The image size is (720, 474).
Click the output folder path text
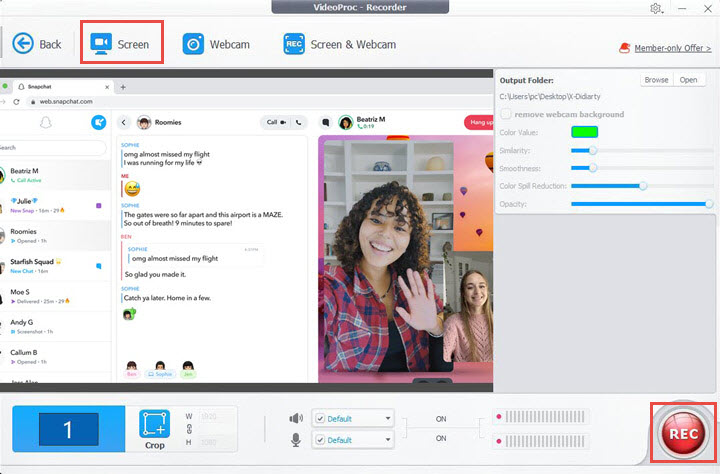click(550, 96)
